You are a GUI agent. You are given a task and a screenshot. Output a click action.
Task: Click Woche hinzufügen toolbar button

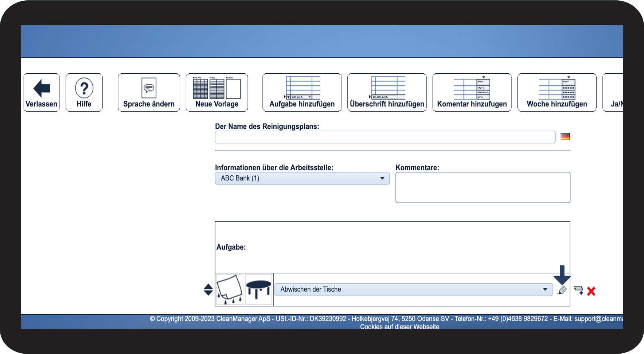coord(557,92)
